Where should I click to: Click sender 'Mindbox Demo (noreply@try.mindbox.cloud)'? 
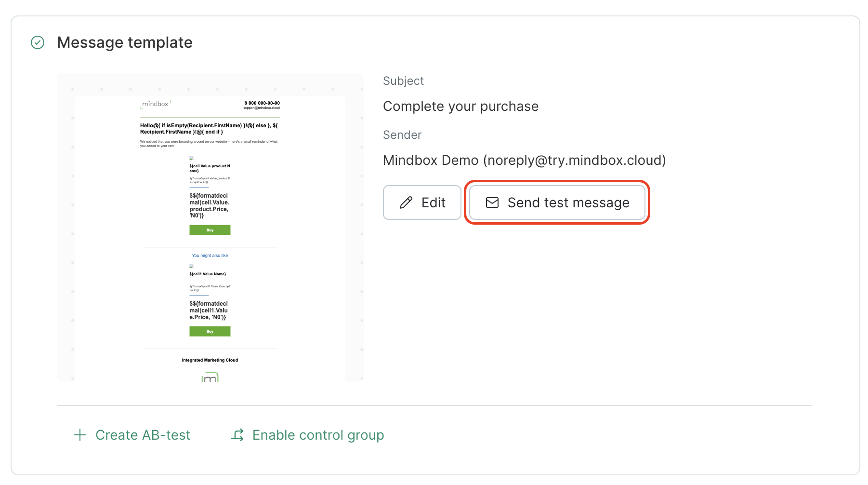coord(524,160)
